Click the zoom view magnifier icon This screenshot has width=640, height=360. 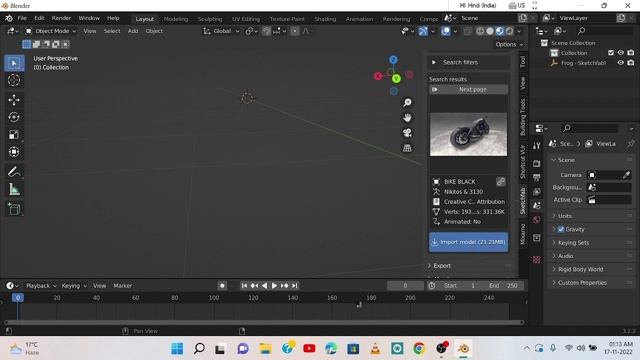coord(407,102)
